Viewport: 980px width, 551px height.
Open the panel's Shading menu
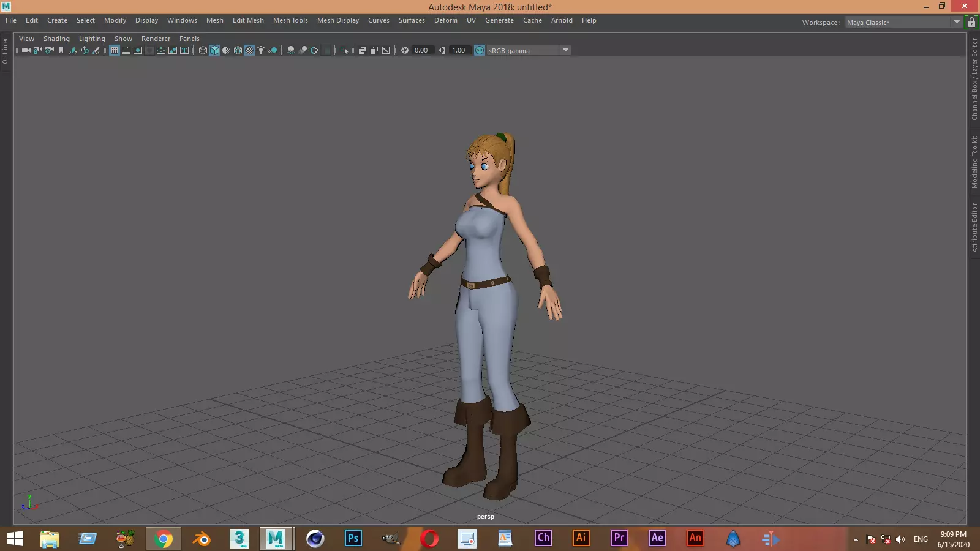(56, 39)
